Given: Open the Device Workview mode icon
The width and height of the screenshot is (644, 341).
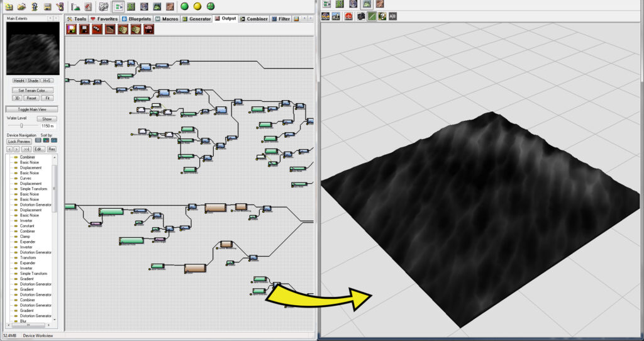Looking at the screenshot, I should pyautogui.click(x=118, y=6).
